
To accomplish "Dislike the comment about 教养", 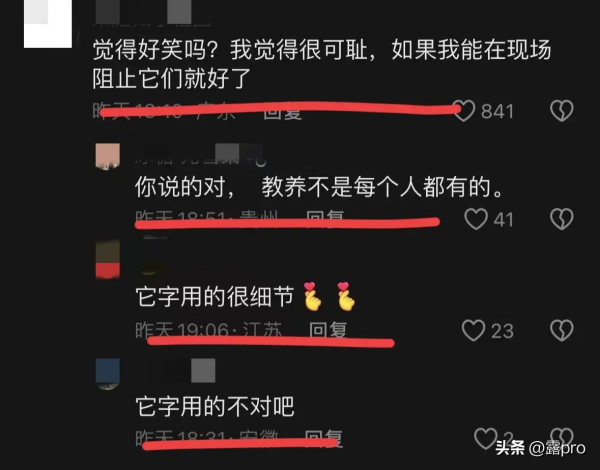I will click(x=561, y=219).
